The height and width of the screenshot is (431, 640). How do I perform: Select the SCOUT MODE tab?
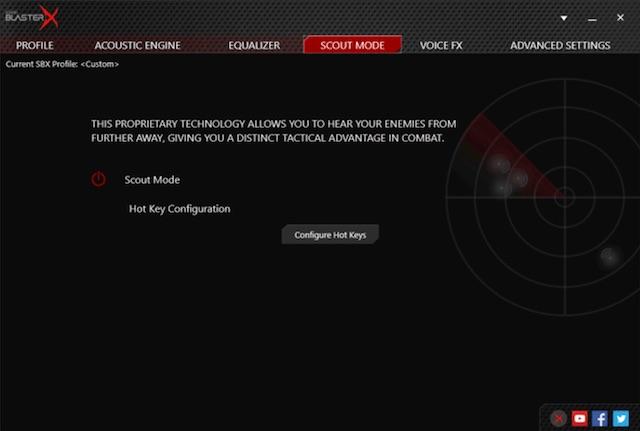(352, 45)
